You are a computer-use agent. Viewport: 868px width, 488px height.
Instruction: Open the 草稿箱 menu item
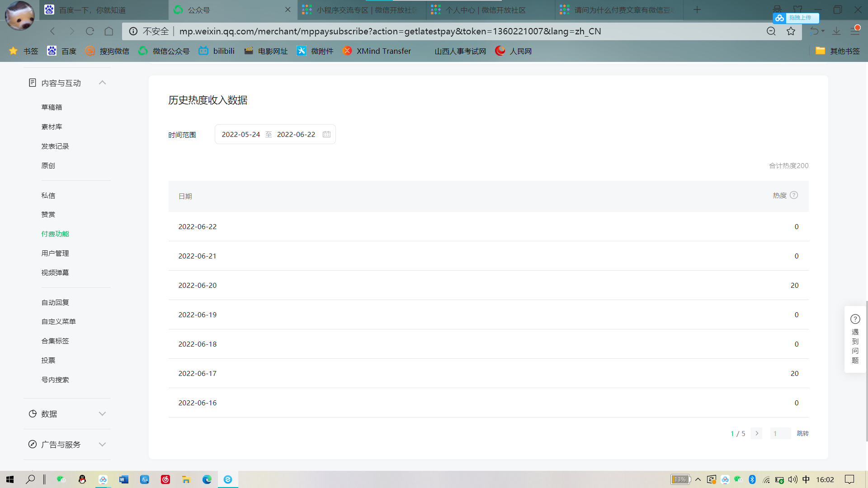click(x=52, y=107)
